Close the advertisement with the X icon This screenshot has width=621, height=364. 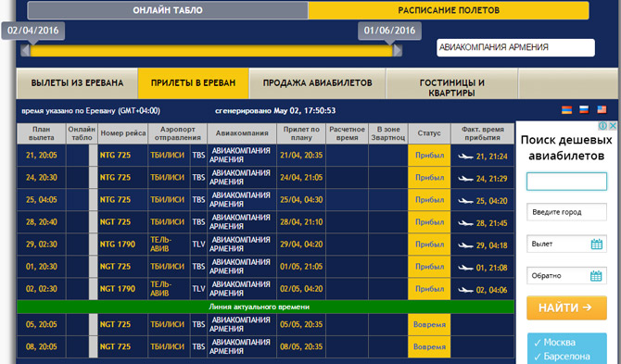coord(613,126)
